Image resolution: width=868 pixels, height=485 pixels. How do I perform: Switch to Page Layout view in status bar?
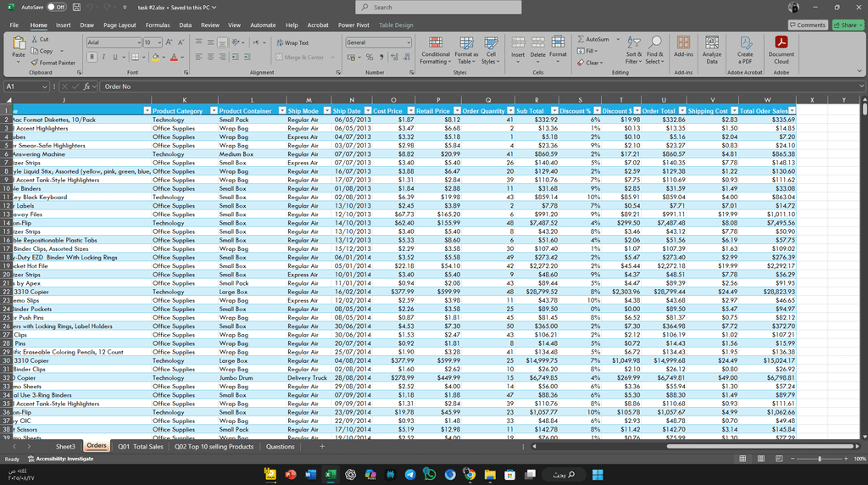[761, 459]
